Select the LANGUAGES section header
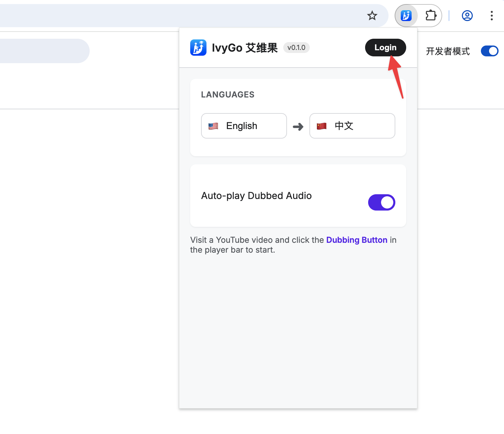This screenshot has width=504, height=434. click(x=228, y=94)
